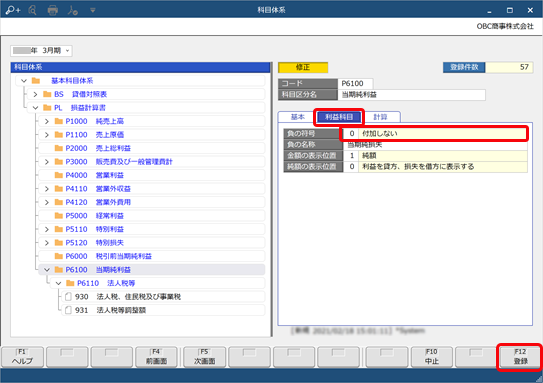Viewport: 543px width, 383px height.
Task: Click the F10 中止 button
Action: 431,357
